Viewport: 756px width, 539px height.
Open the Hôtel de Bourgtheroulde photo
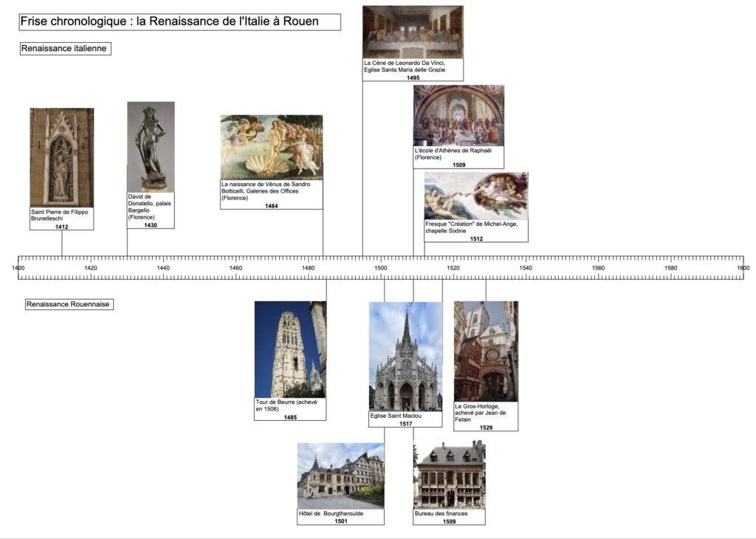(341, 476)
